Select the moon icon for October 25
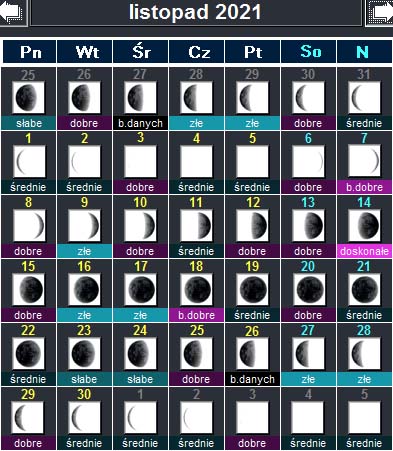This screenshot has height=451, width=393. [x=28, y=98]
